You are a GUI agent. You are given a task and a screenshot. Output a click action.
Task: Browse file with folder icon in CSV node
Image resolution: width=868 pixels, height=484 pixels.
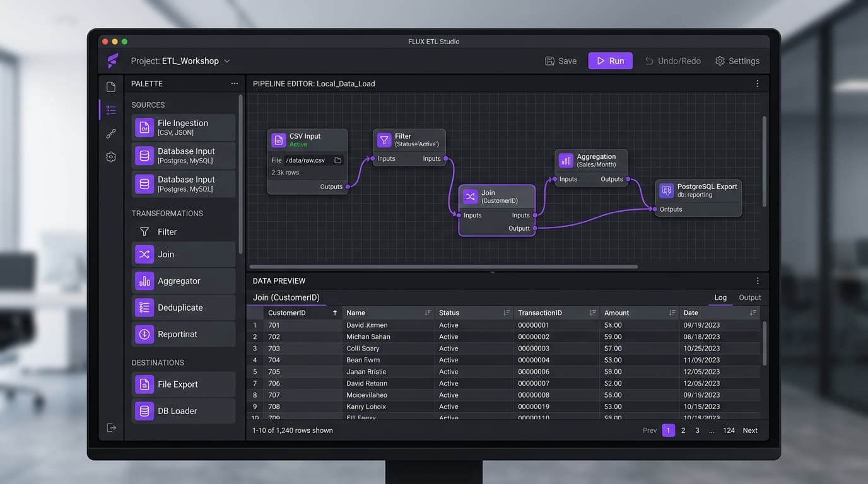coord(337,161)
